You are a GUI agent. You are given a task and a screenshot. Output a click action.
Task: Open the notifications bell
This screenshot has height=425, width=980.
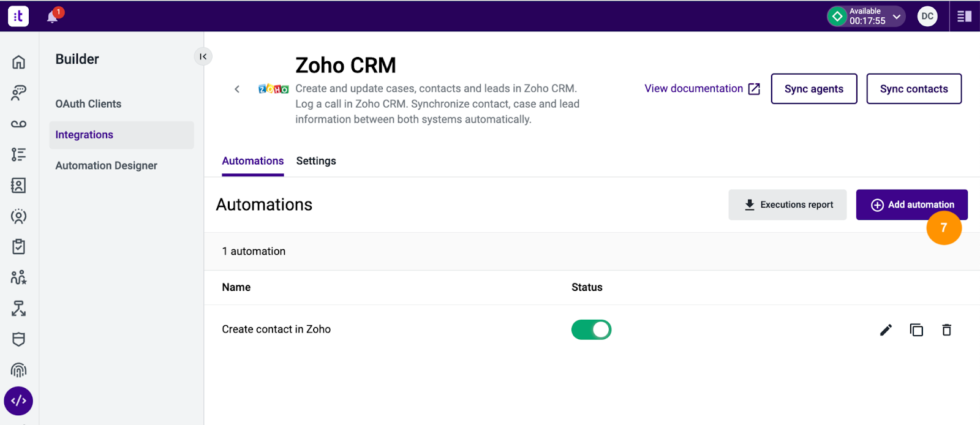point(53,17)
